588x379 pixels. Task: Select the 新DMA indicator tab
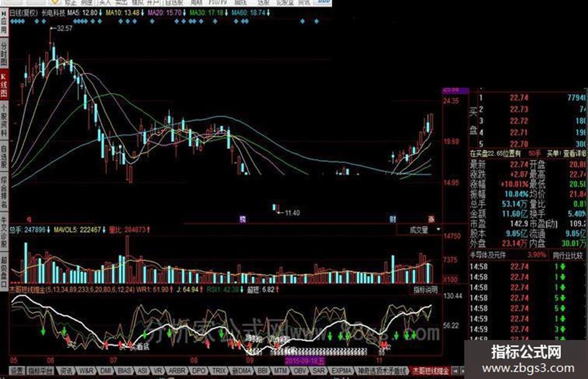242,371
